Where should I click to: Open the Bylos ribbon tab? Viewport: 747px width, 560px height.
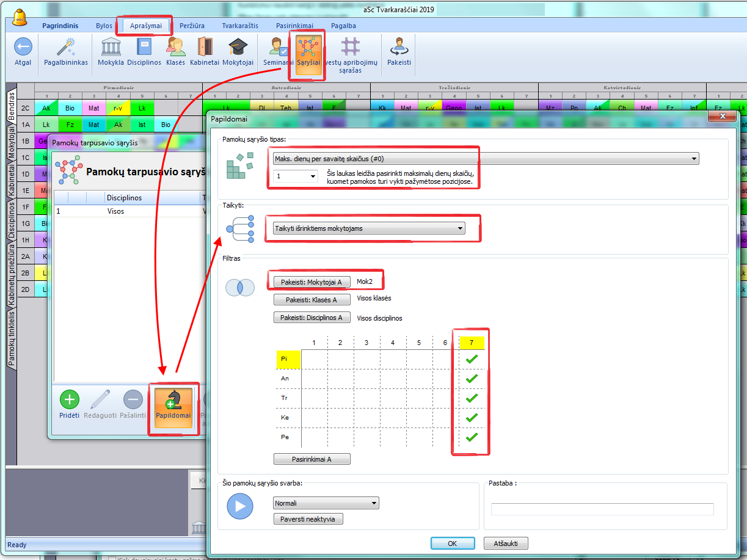[104, 26]
